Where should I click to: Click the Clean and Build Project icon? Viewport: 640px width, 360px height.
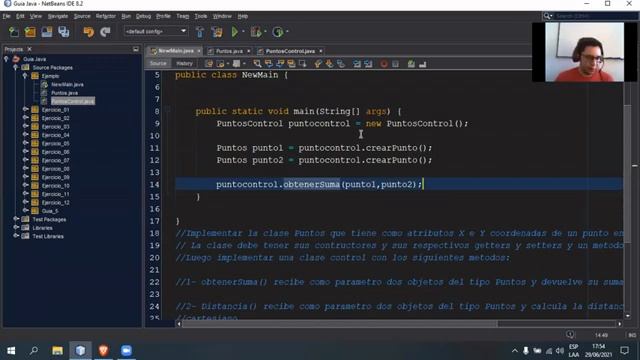[x=217, y=32]
